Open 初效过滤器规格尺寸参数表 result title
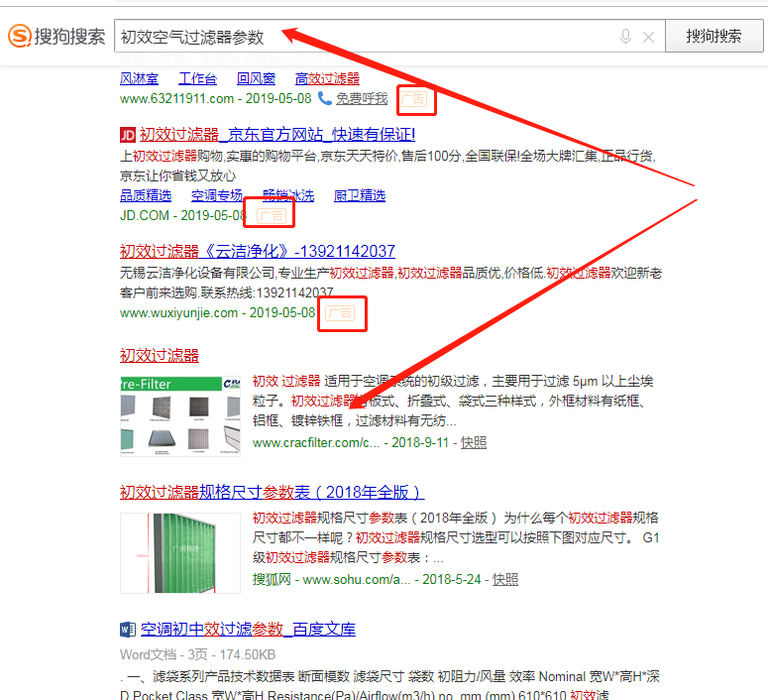This screenshot has width=768, height=700. pyautogui.click(x=272, y=492)
